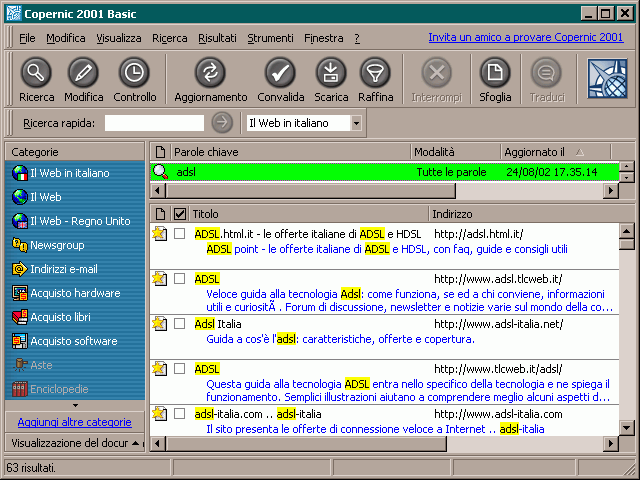
Task: Click the Categorie panel header
Action: tap(75, 152)
